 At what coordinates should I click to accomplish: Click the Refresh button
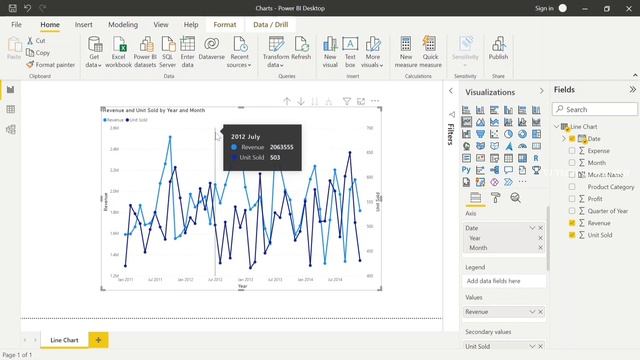pos(301,49)
